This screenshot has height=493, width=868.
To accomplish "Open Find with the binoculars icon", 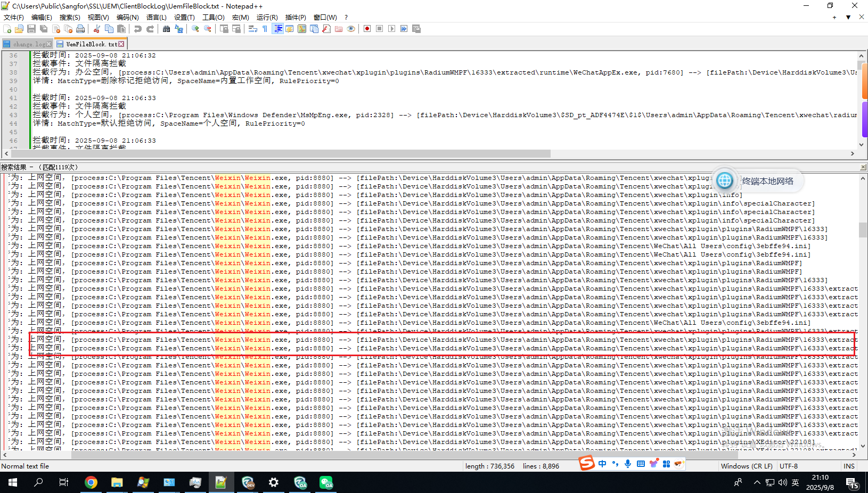I will click(166, 29).
